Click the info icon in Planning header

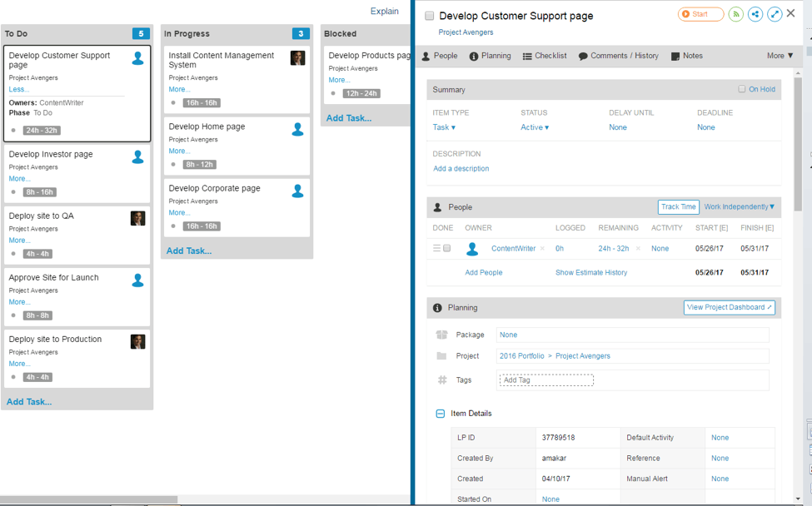click(x=437, y=308)
